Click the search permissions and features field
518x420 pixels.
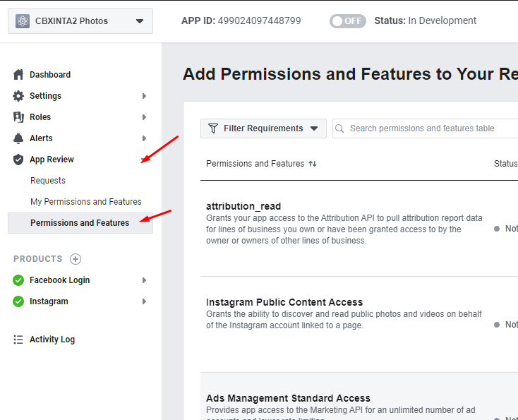click(x=425, y=128)
